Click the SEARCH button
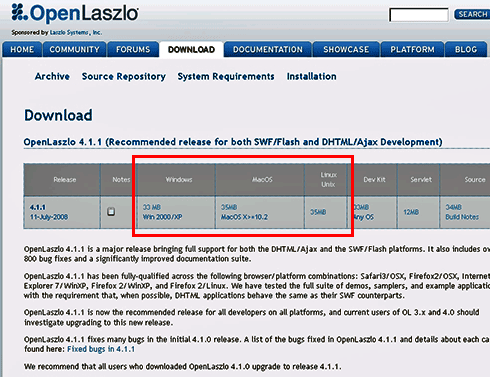Image resolution: width=490 pixels, height=377 pixels. point(472,14)
